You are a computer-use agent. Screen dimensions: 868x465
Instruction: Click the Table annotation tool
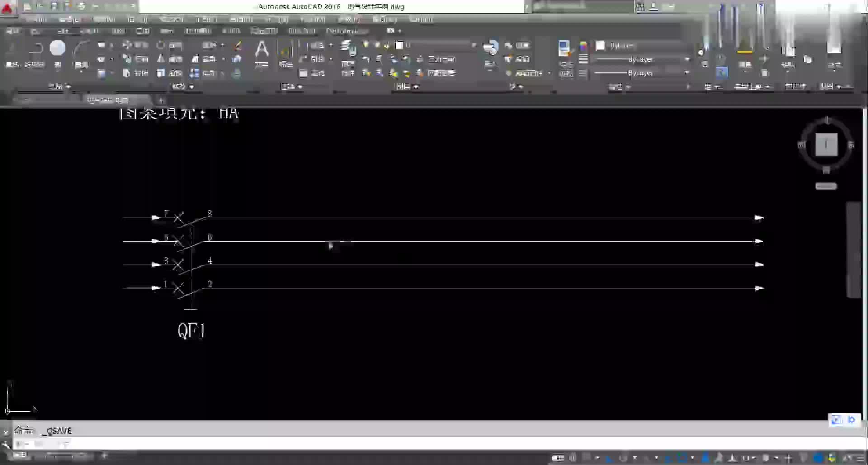(312, 73)
